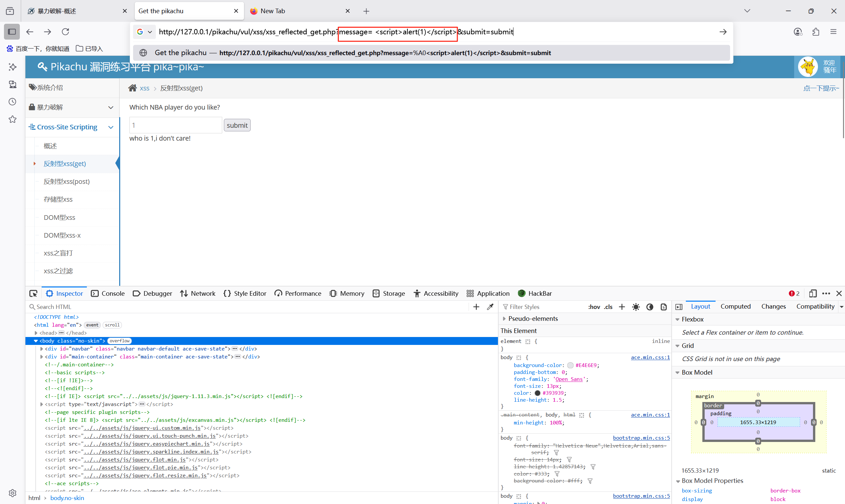The image size is (845, 504).
Task: Open the browser extensions icon
Action: click(815, 32)
